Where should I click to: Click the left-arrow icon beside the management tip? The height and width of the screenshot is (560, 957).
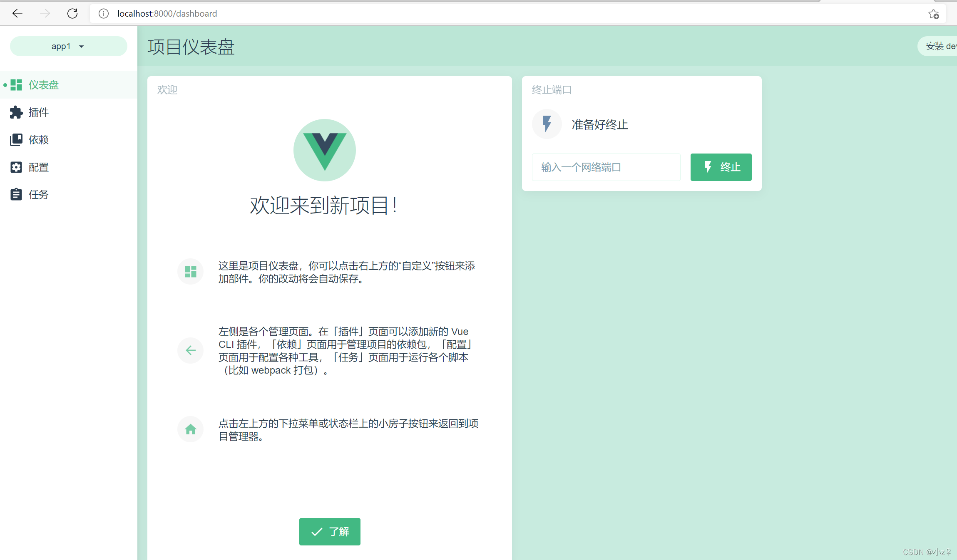pyautogui.click(x=190, y=350)
